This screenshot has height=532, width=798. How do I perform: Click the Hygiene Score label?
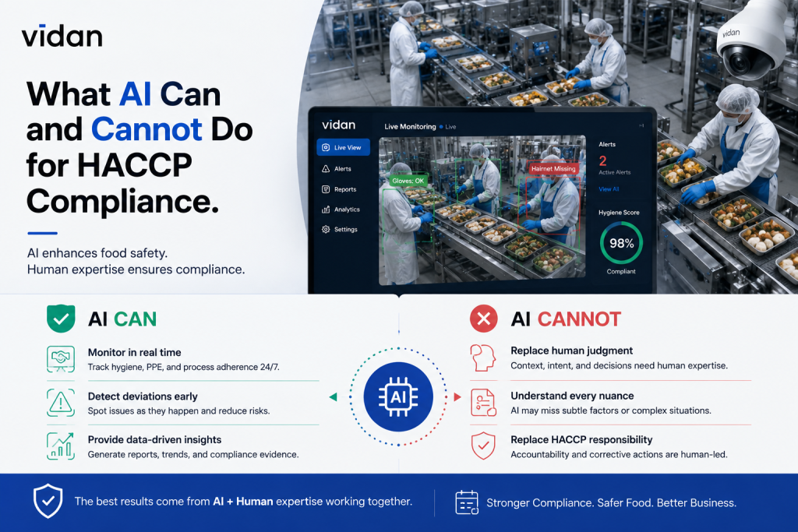619,213
